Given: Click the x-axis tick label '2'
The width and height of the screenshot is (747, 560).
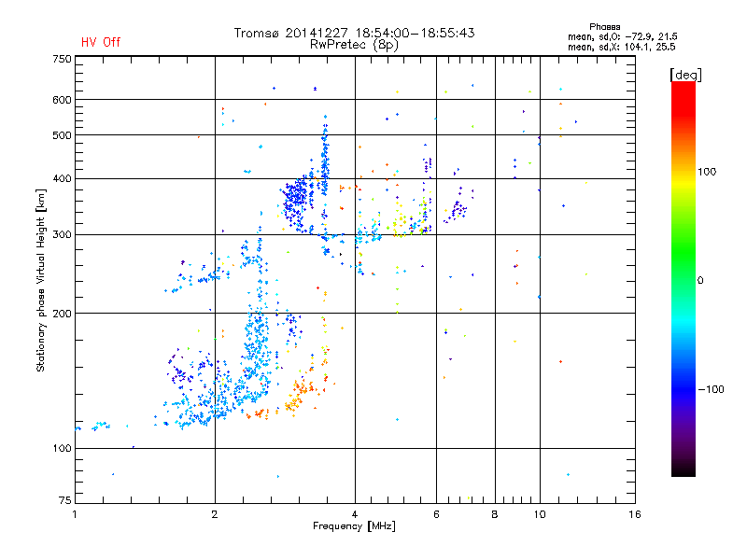Looking at the screenshot, I should (x=215, y=514).
